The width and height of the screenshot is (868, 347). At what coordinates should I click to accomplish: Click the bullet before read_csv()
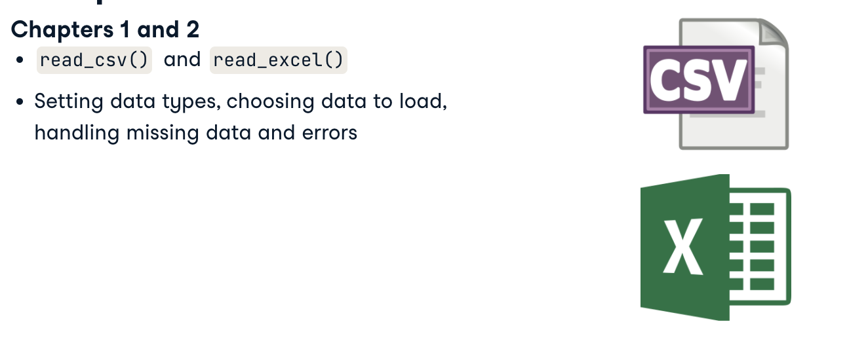[x=21, y=60]
